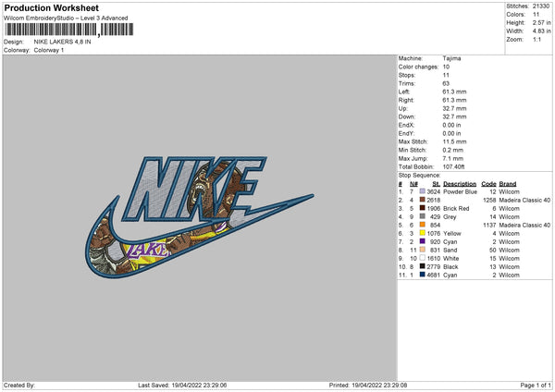Click the Max Stitch value '11.5 mm'
Viewport: 555px width, 392px height.
tap(454, 141)
